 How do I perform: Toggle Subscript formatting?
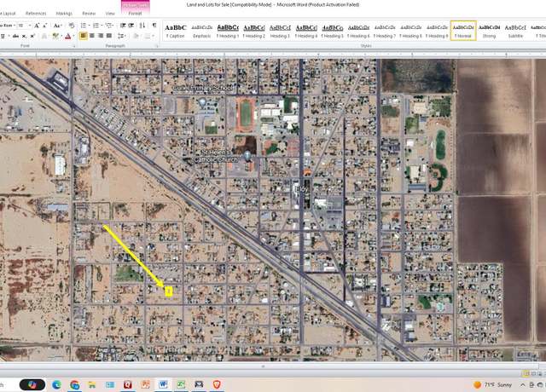[x=24, y=36]
